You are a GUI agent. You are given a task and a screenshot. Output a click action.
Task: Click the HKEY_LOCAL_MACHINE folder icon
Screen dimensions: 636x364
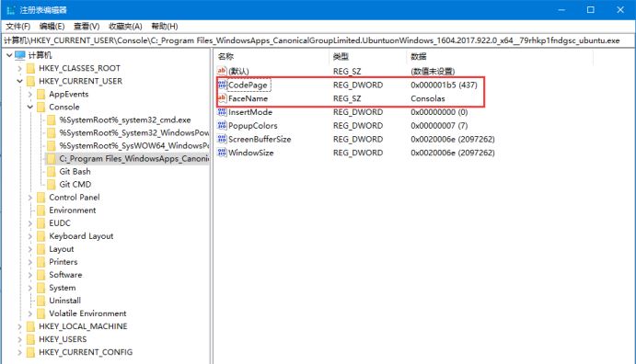[x=30, y=326]
